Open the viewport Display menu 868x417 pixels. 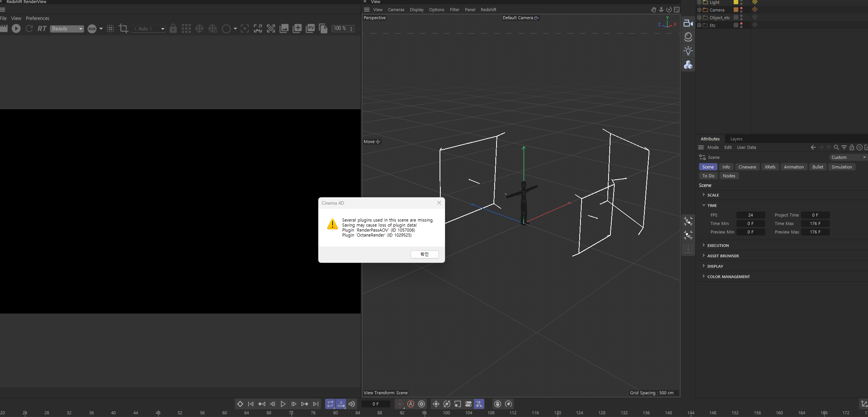click(x=416, y=10)
